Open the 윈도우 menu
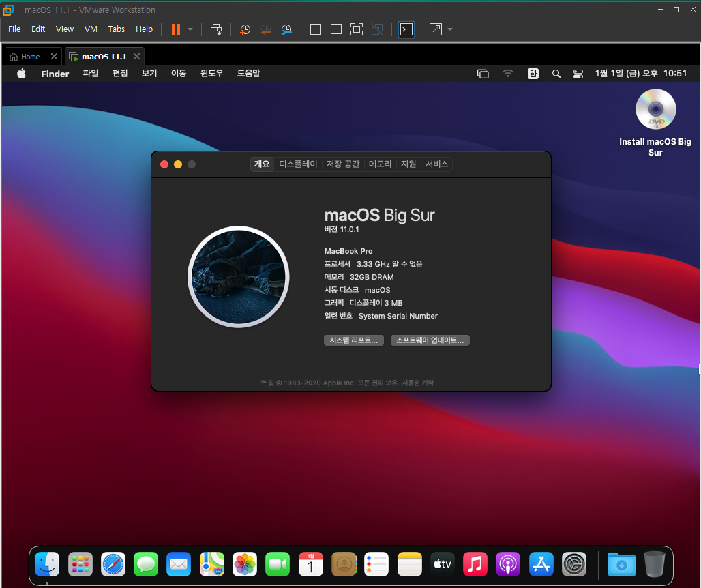 (x=211, y=74)
